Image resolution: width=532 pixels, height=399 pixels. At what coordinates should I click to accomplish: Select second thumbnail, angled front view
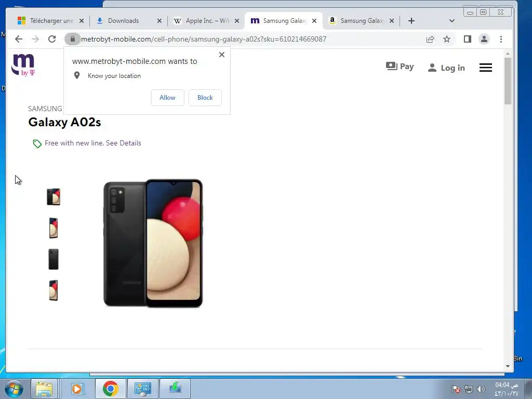point(54,228)
